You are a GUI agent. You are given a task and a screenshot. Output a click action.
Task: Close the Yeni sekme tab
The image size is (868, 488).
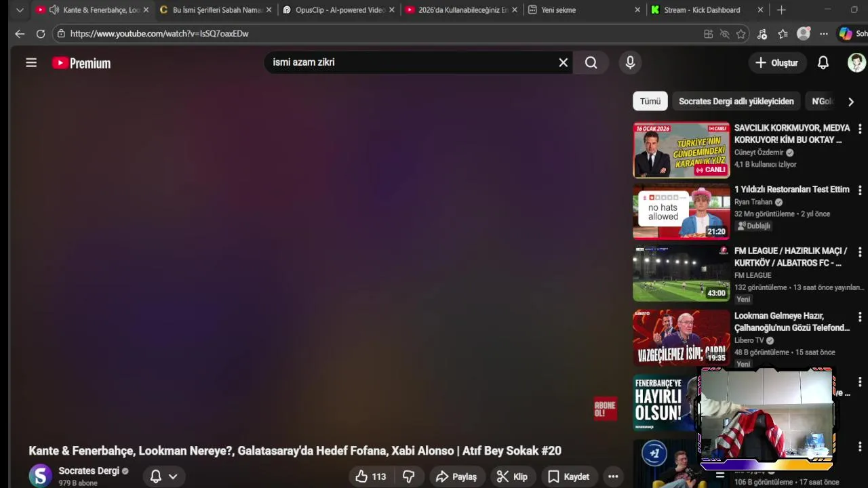tap(637, 10)
